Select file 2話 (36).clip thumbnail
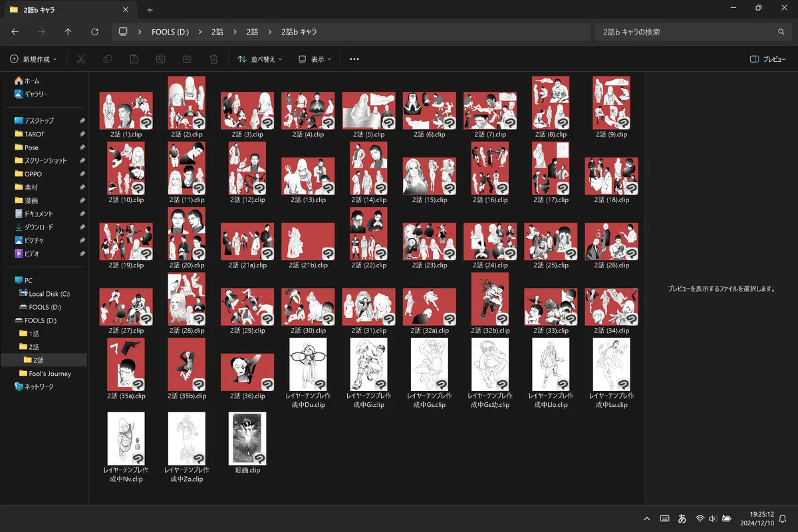798x532 pixels. (x=247, y=372)
